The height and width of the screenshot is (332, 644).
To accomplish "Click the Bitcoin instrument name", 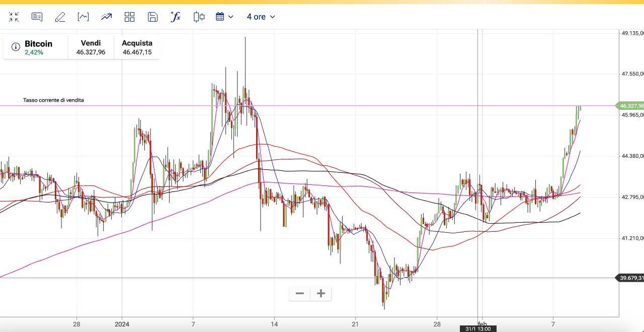I will (38, 44).
